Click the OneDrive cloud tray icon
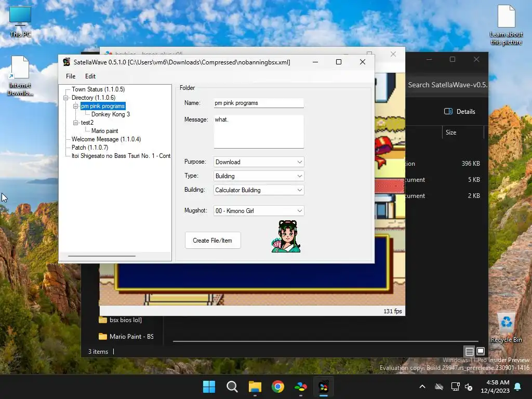The image size is (532, 399). coord(439,387)
